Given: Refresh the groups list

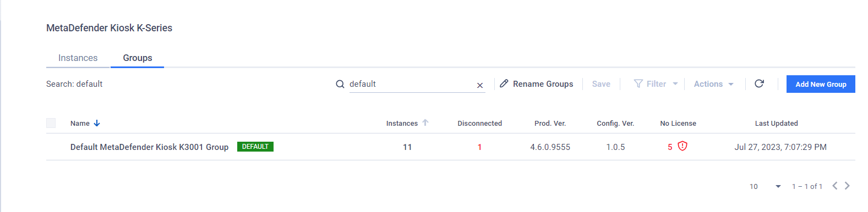Looking at the screenshot, I should 759,83.
